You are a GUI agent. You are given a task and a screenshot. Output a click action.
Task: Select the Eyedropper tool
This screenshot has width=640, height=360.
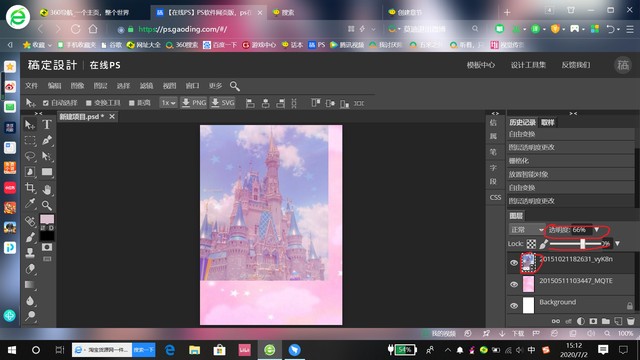tap(30, 204)
